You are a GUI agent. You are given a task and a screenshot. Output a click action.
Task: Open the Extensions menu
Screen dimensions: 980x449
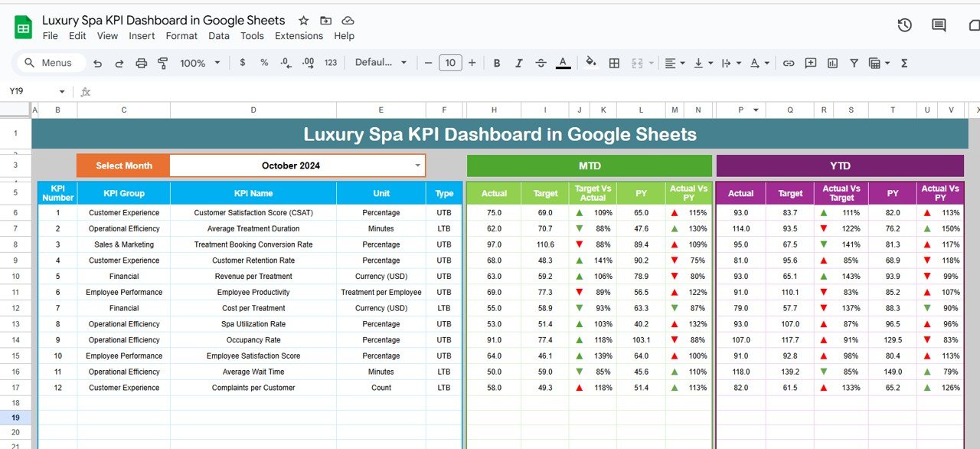pyautogui.click(x=299, y=36)
